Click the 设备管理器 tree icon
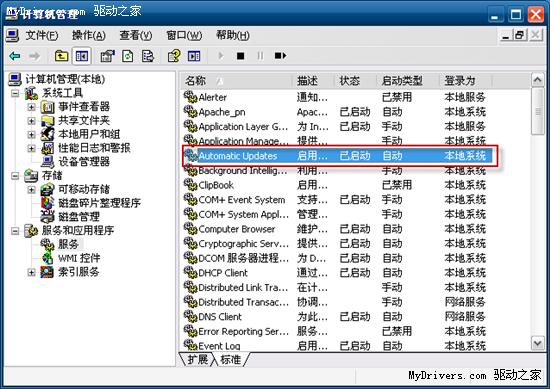Screen dimensions: 550x389 click(x=47, y=162)
